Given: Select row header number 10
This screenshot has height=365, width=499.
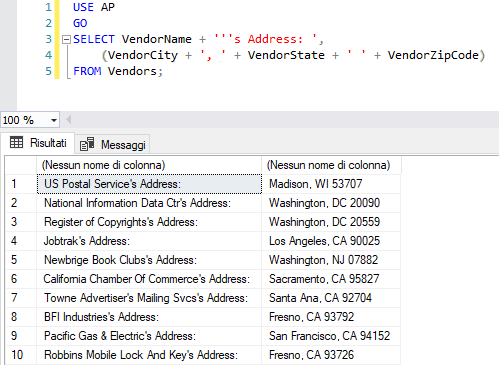Looking at the screenshot, I should pos(21,355).
